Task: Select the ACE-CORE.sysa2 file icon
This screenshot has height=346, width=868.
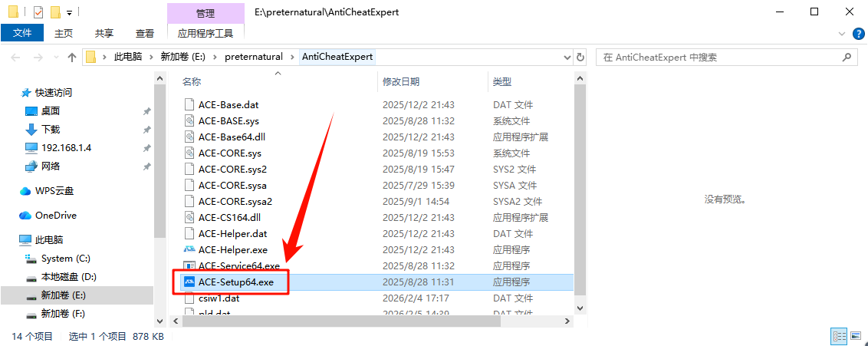Action: (189, 202)
